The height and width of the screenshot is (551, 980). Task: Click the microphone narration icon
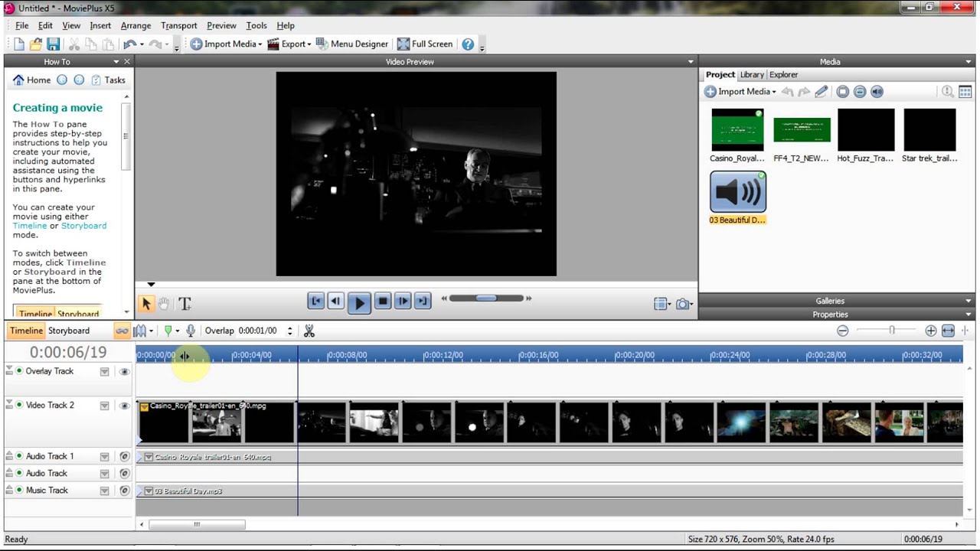[191, 331]
